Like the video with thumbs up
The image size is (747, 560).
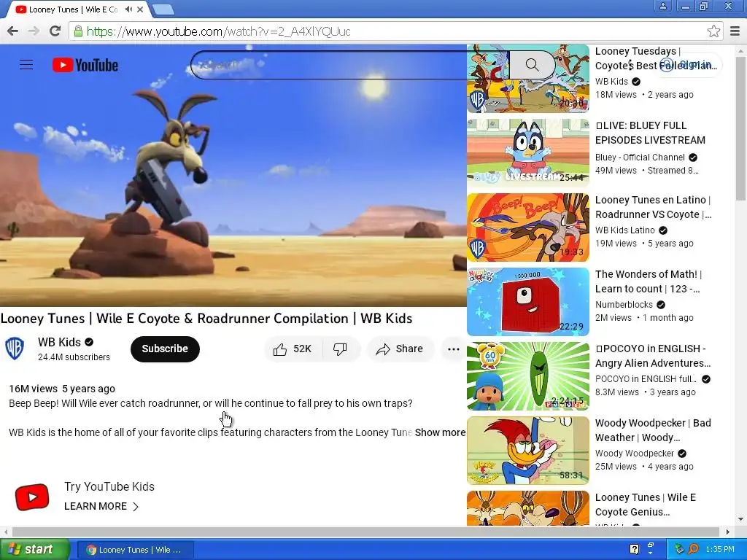tap(293, 349)
